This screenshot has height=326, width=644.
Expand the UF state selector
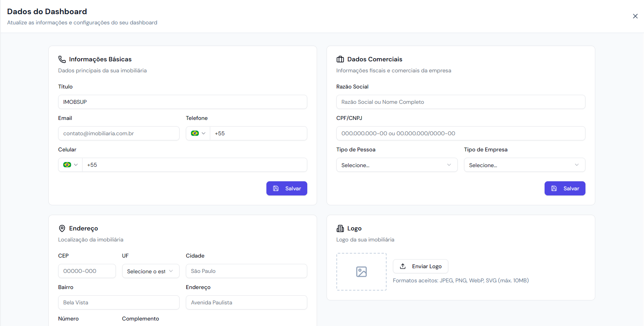[x=150, y=271]
